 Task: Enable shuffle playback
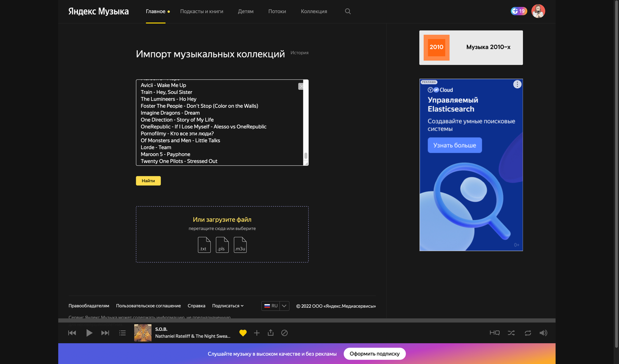(511, 333)
